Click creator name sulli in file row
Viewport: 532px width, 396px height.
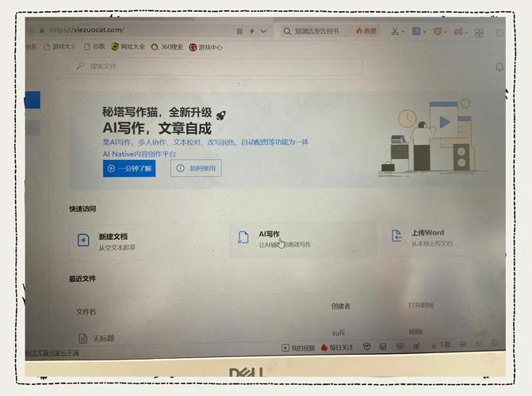point(339,333)
